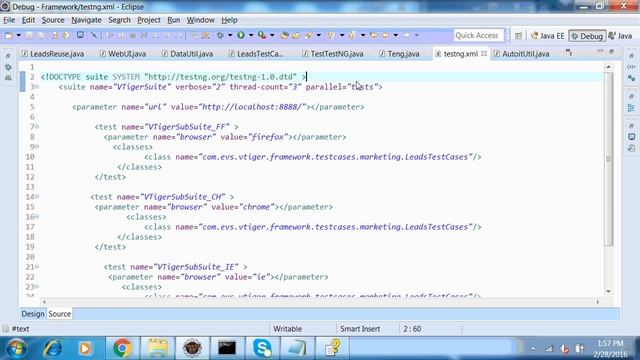
Task: Maximize the editor area icon
Action: click(611, 51)
